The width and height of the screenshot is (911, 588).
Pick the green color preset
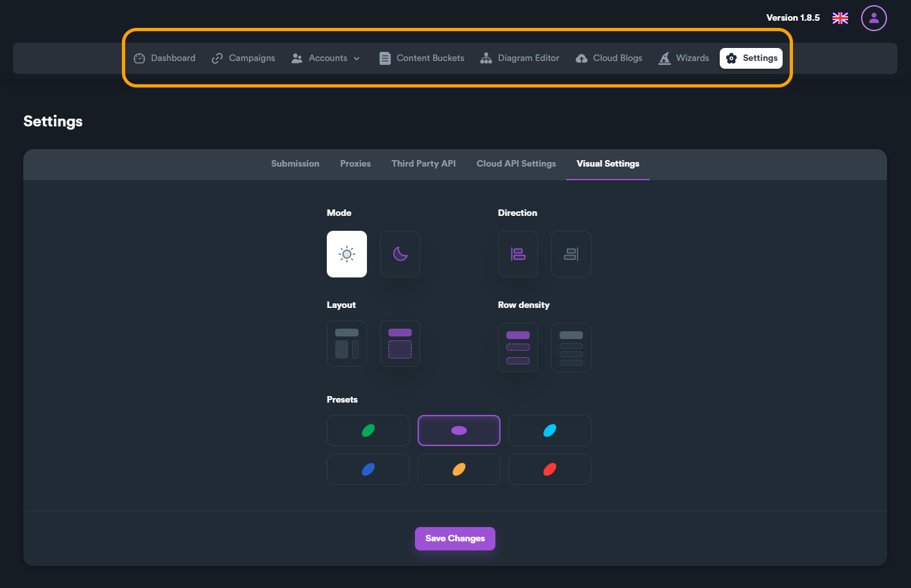[x=368, y=430]
